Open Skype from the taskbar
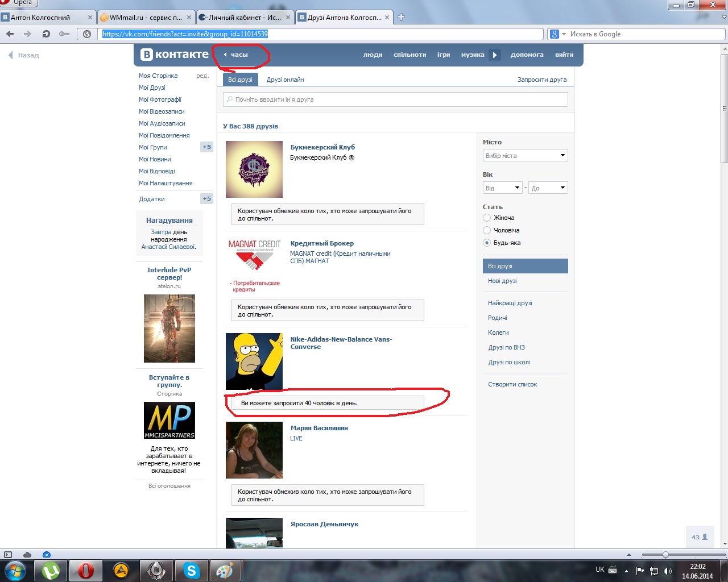Image resolution: width=728 pixels, height=582 pixels. pos(192,570)
